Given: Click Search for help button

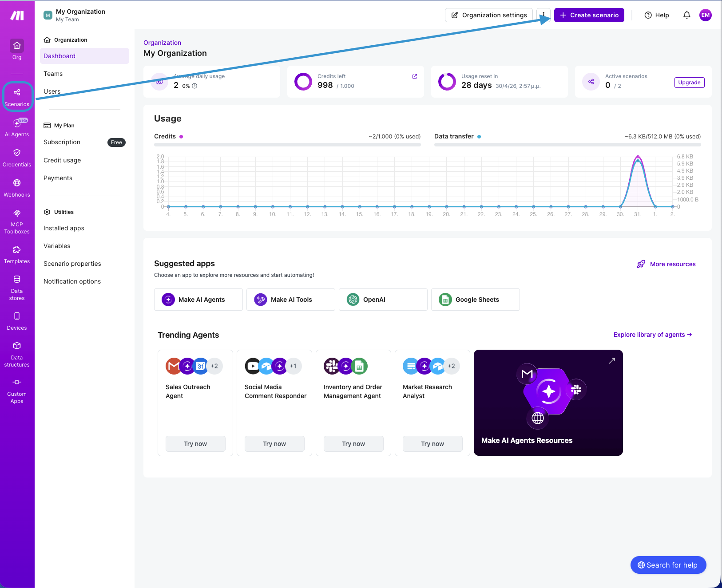Looking at the screenshot, I should tap(668, 565).
